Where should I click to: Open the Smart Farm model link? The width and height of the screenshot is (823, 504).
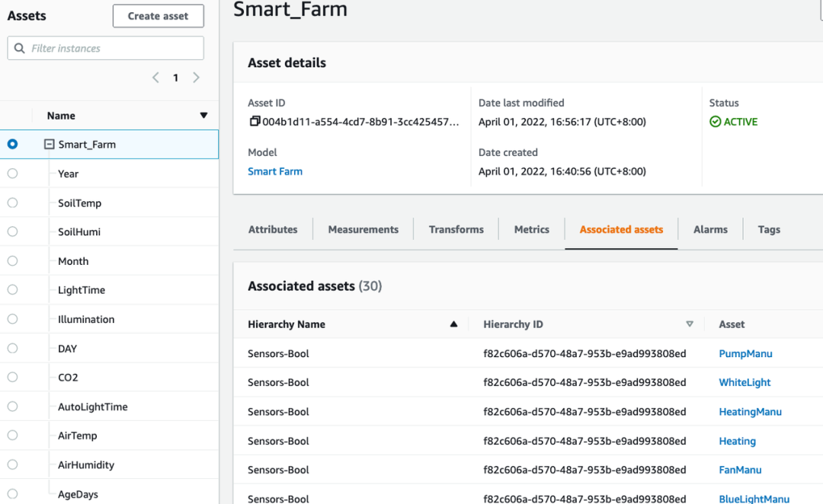tap(275, 171)
